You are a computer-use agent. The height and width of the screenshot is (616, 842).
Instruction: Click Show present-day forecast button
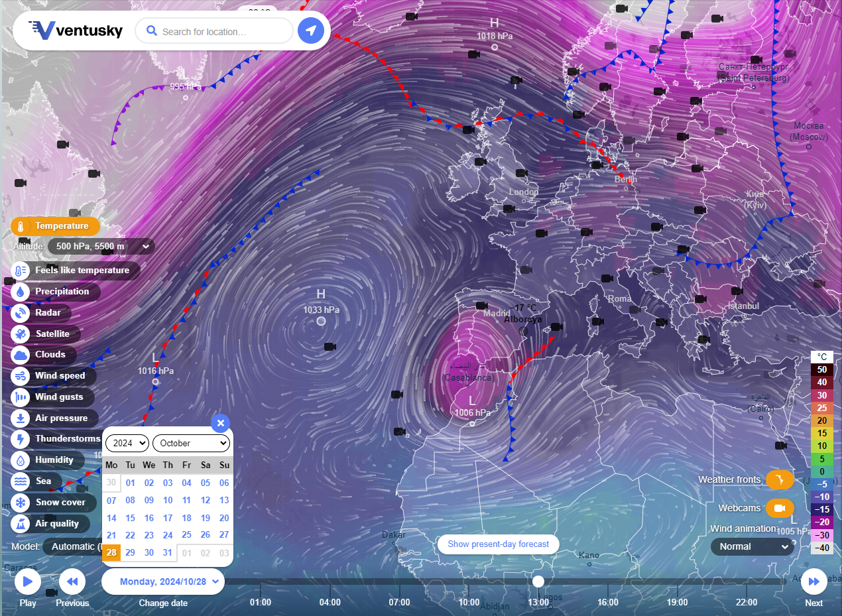pyautogui.click(x=498, y=544)
